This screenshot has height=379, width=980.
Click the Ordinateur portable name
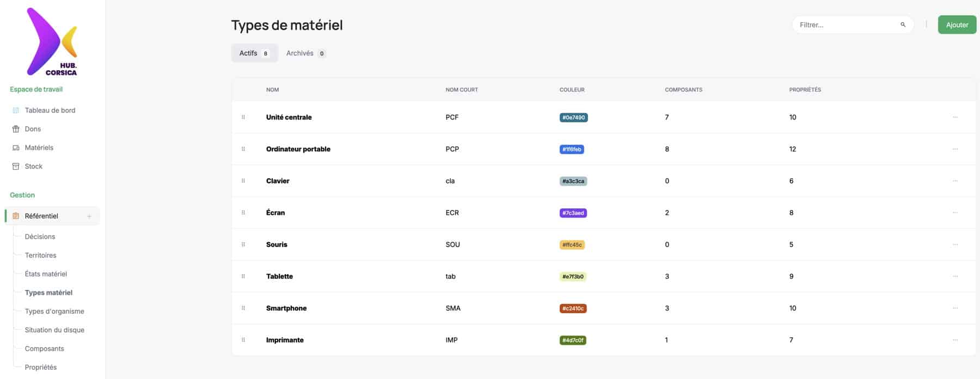click(298, 149)
